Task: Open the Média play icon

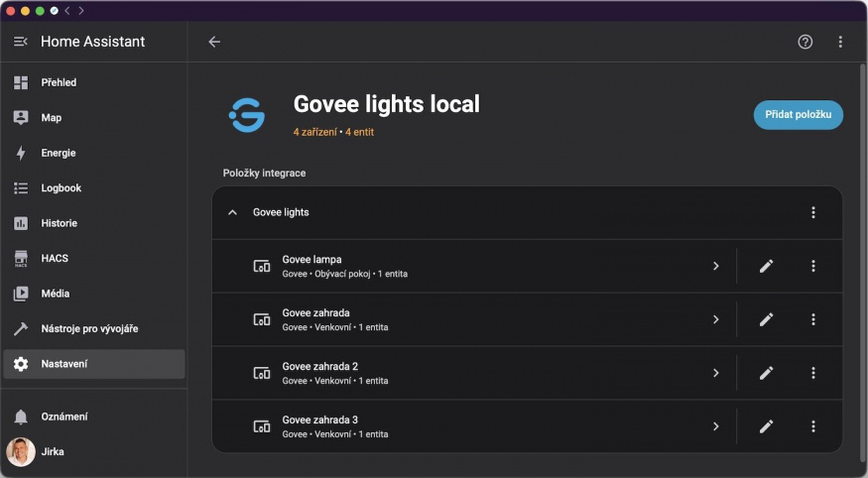Action: pyautogui.click(x=21, y=294)
